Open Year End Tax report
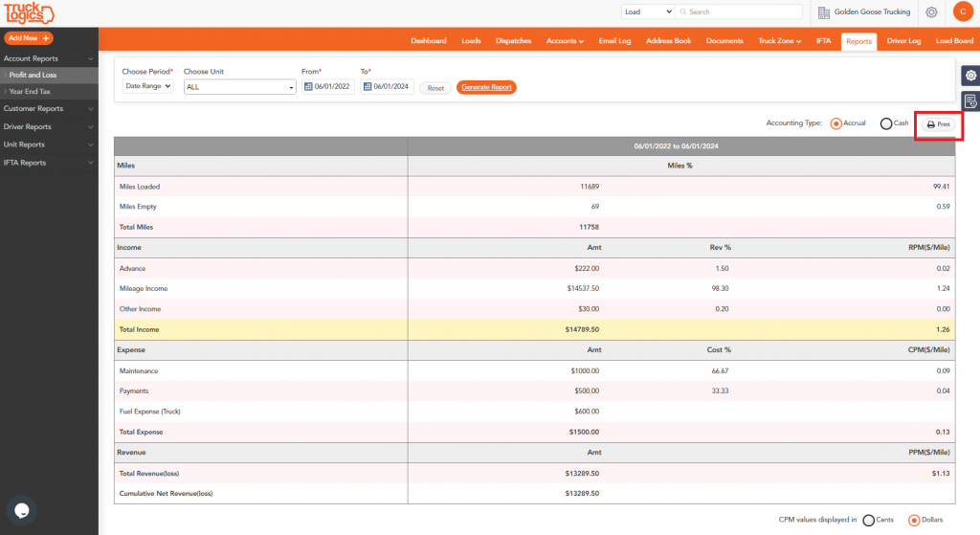 pos(49,91)
